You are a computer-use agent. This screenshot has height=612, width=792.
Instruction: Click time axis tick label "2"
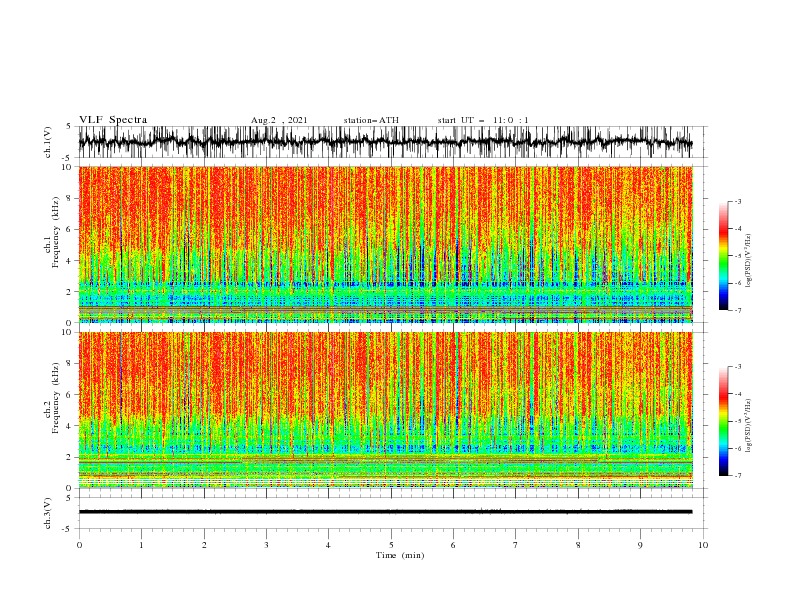(204, 545)
